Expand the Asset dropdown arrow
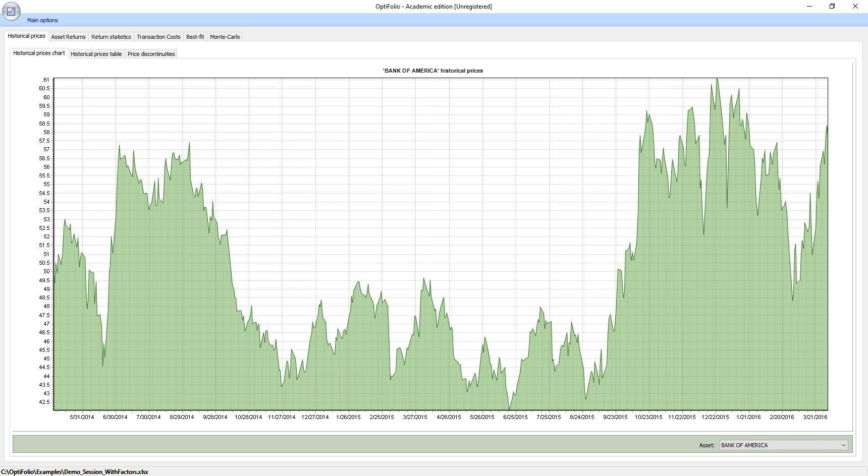The width and height of the screenshot is (868, 476). pyautogui.click(x=843, y=445)
